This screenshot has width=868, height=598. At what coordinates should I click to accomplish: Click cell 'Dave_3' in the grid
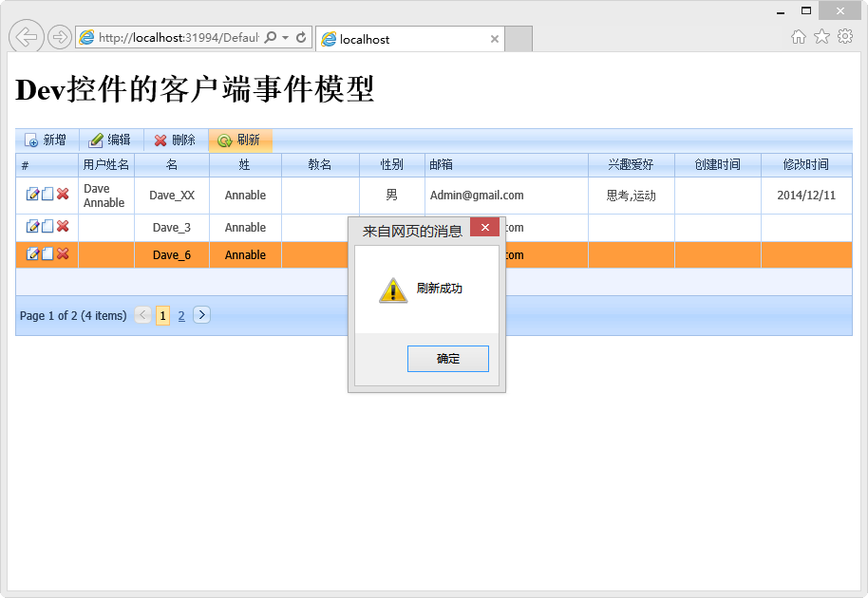click(x=172, y=228)
